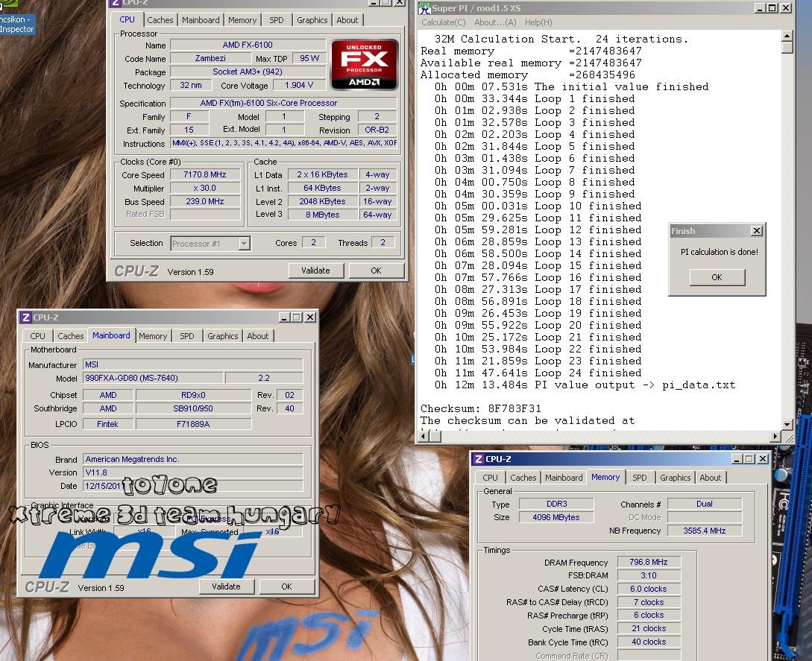The height and width of the screenshot is (661, 812).
Task: Open the Calculate menu in Super PI
Action: pos(444,22)
